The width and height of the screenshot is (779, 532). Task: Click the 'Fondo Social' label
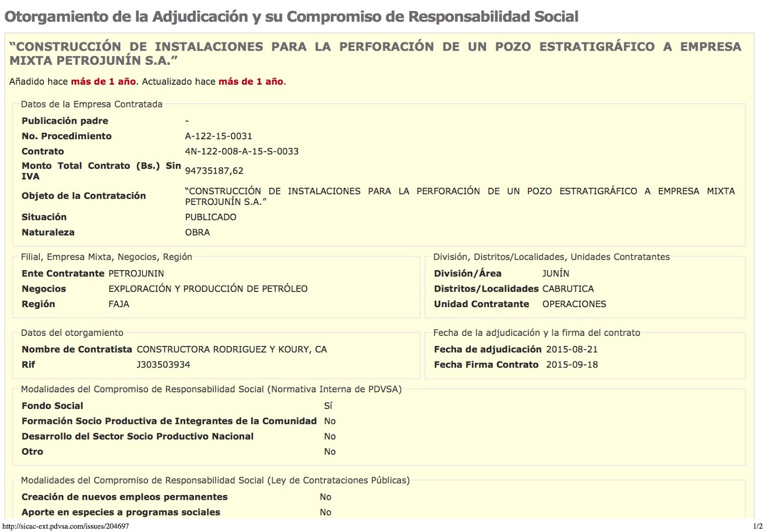52,406
